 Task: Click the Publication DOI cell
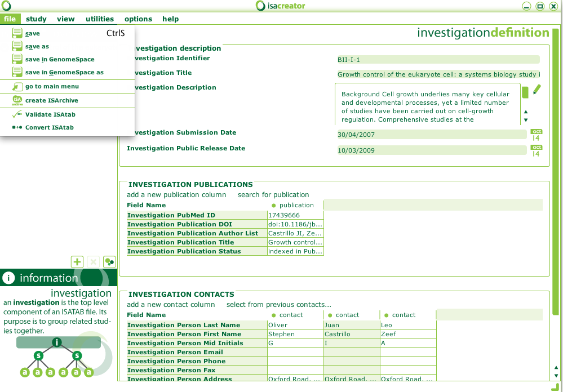click(295, 224)
